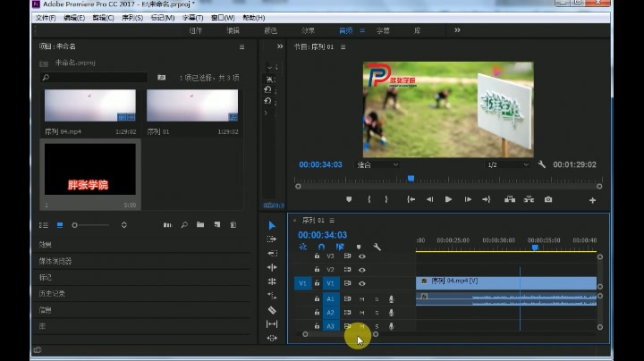
Task: Toggle lock on track V3
Action: [317, 256]
